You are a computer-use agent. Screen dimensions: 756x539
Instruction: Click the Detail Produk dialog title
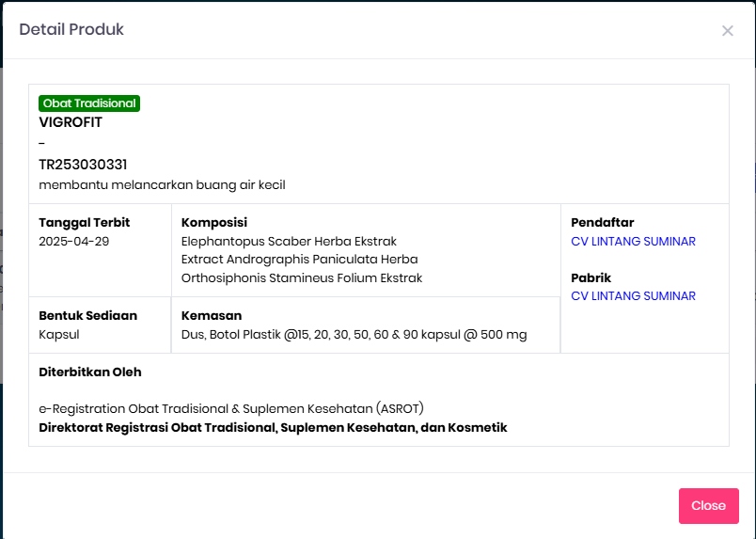[71, 30]
